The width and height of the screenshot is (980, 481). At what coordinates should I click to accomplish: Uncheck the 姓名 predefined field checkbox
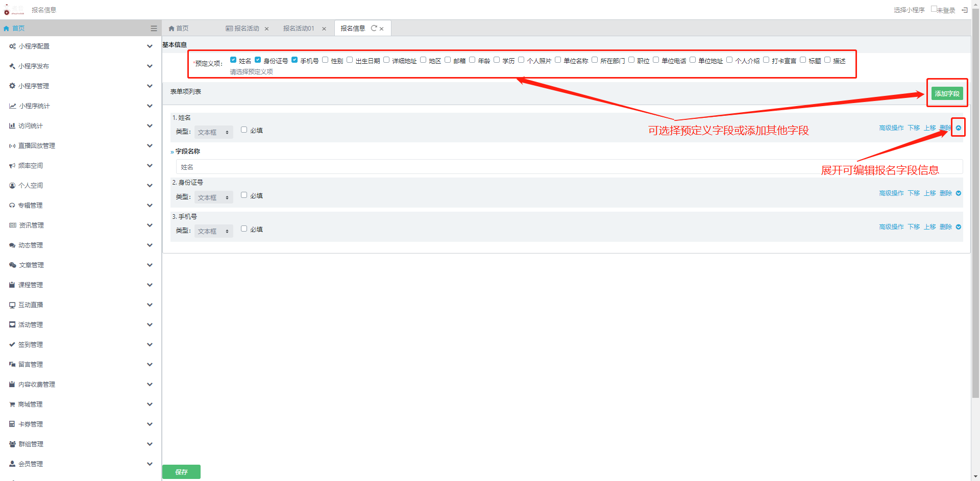pos(233,60)
